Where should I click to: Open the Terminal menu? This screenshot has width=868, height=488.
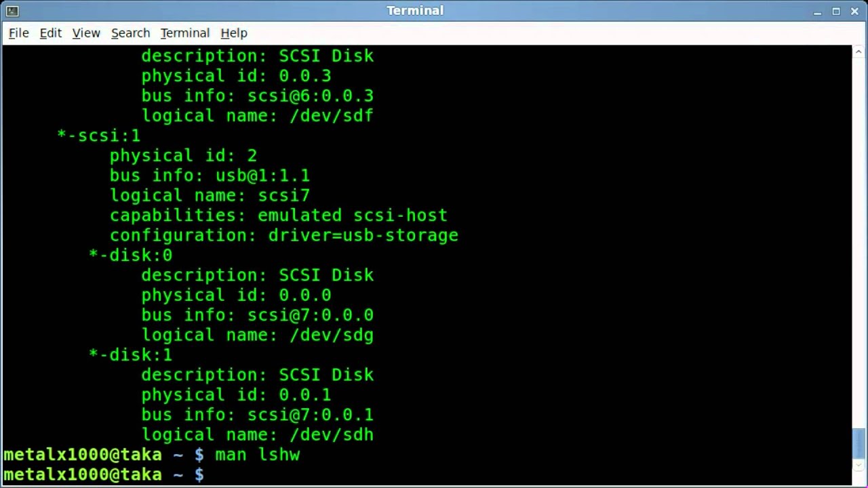coord(184,33)
